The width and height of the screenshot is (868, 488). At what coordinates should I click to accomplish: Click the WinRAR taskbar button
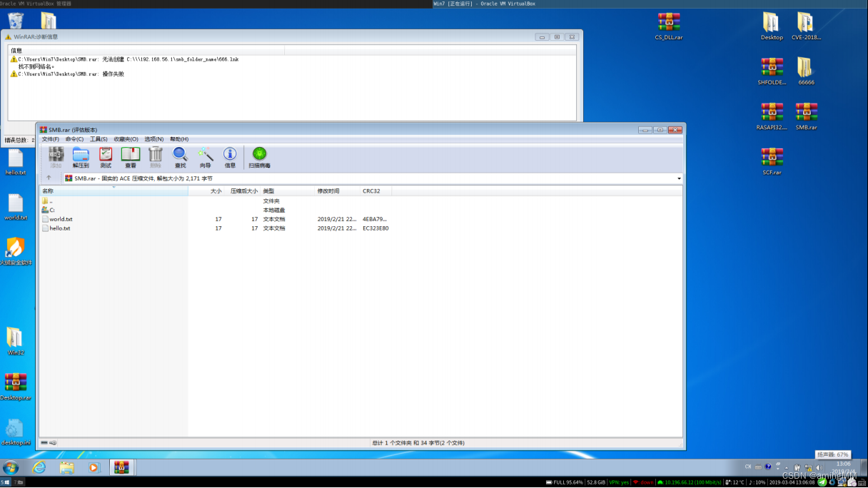[x=122, y=468]
